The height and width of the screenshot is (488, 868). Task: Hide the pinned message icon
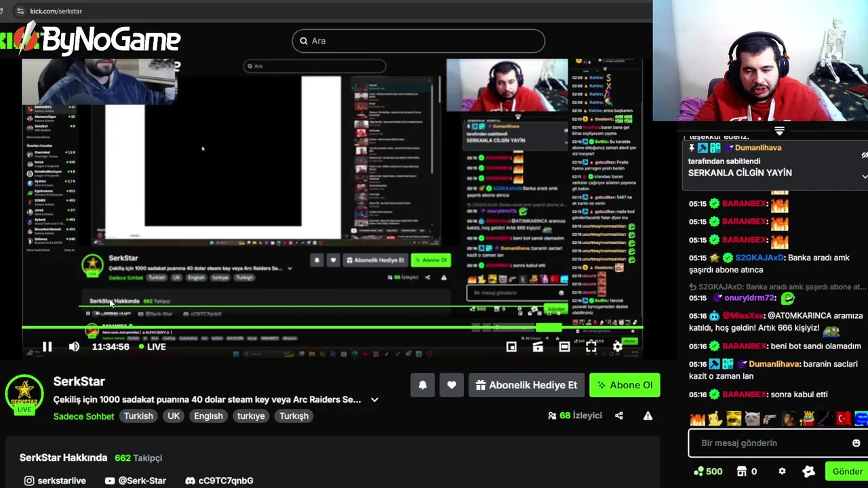coord(865,155)
